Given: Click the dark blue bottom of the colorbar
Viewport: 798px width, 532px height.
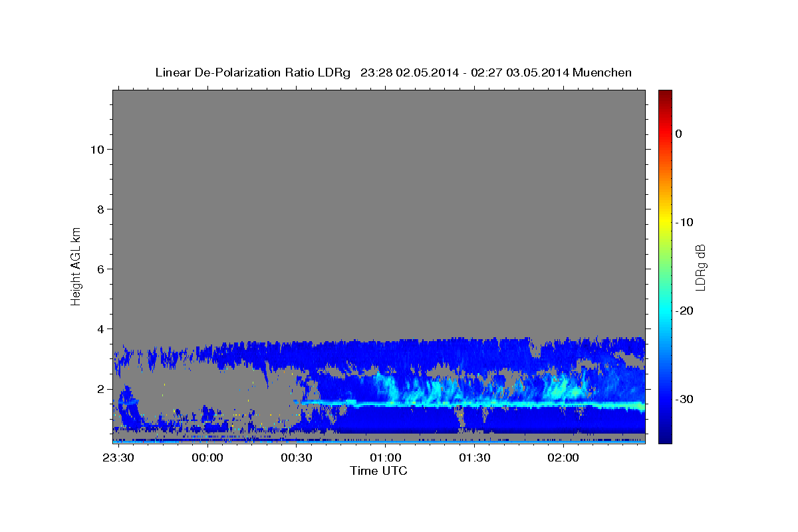Looking at the screenshot, I should coord(665,438).
